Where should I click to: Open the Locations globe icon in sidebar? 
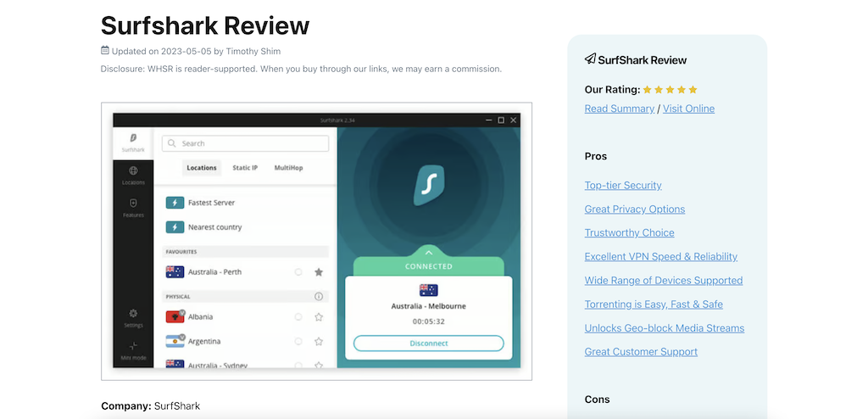point(133,170)
